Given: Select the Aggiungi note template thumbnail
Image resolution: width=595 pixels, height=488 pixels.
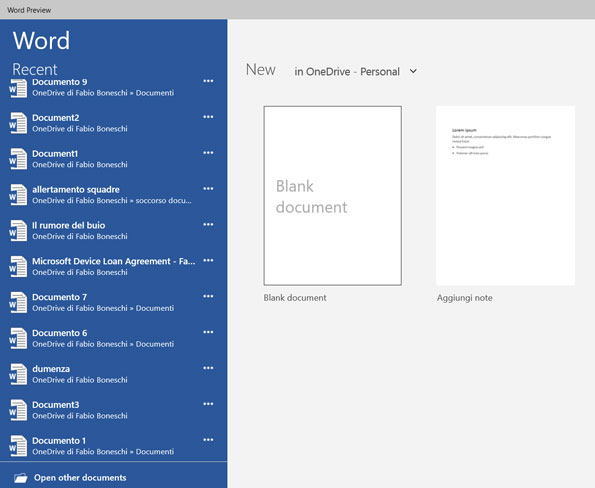Looking at the screenshot, I should point(505,195).
